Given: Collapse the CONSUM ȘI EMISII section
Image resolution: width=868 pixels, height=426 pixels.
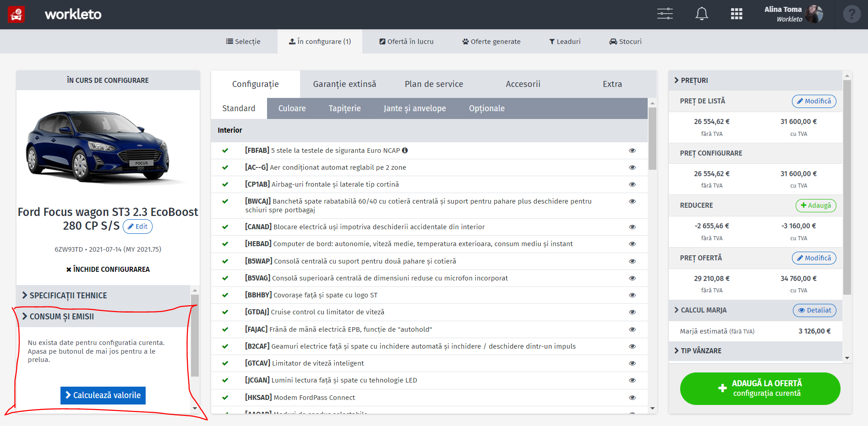Looking at the screenshot, I should [103, 316].
